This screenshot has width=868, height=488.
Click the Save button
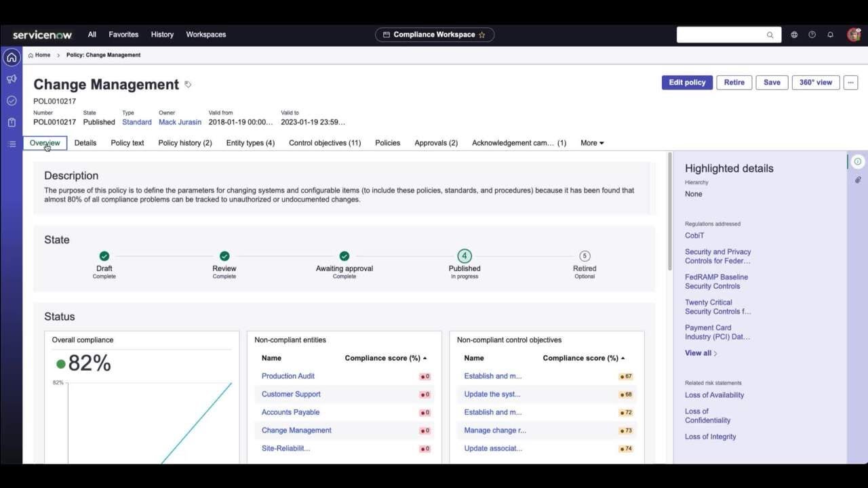click(772, 83)
